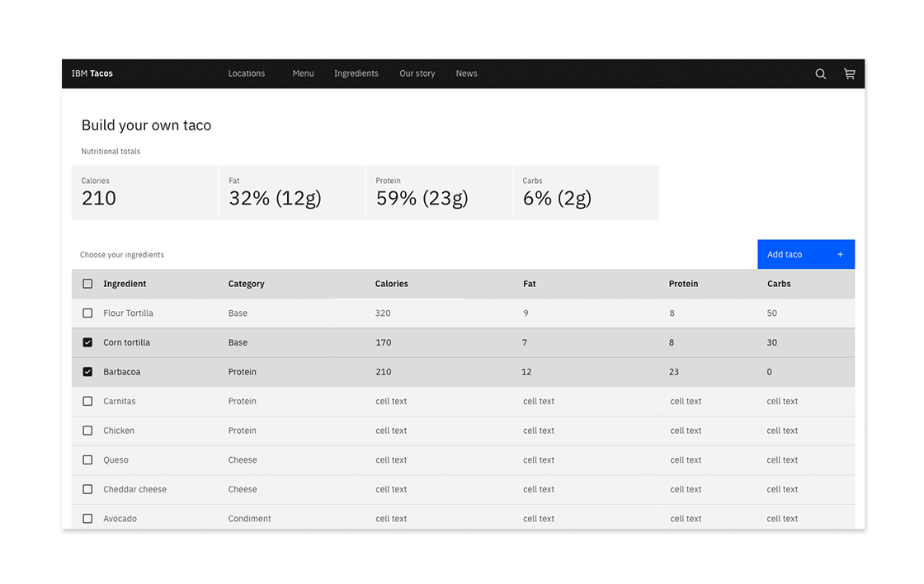Screen dimensions: 924x584
Task: Click the IBM Tacos logo
Action: pyautogui.click(x=92, y=73)
